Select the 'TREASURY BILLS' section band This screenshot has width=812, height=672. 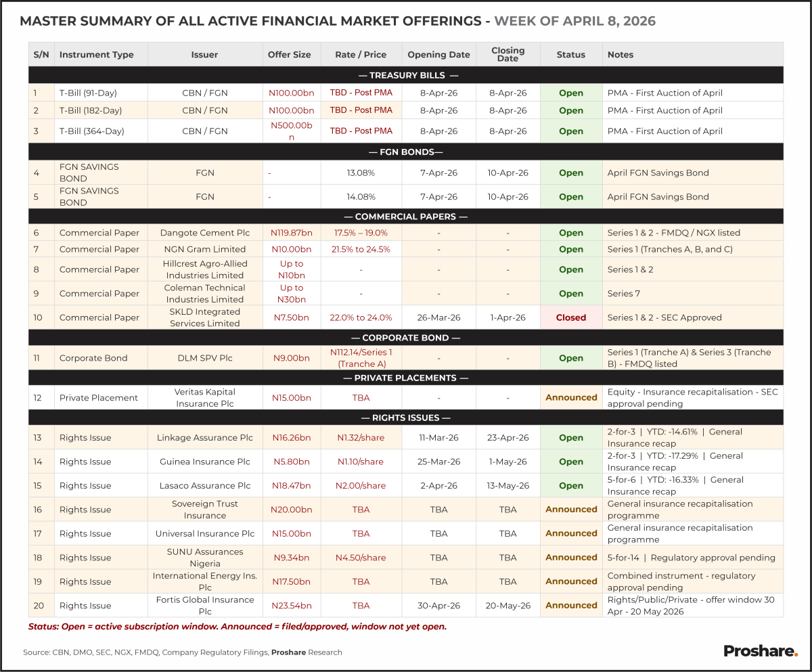[x=406, y=75]
